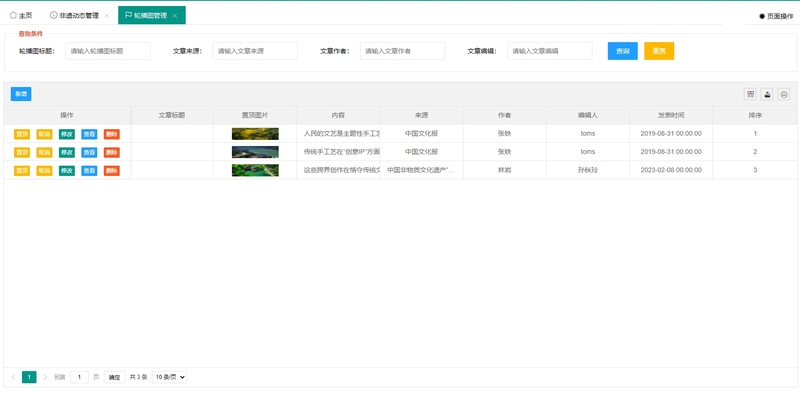Screen dimensions: 800x394
Task: Click 取消 for the 孙秋玲 row
Action: coord(44,170)
